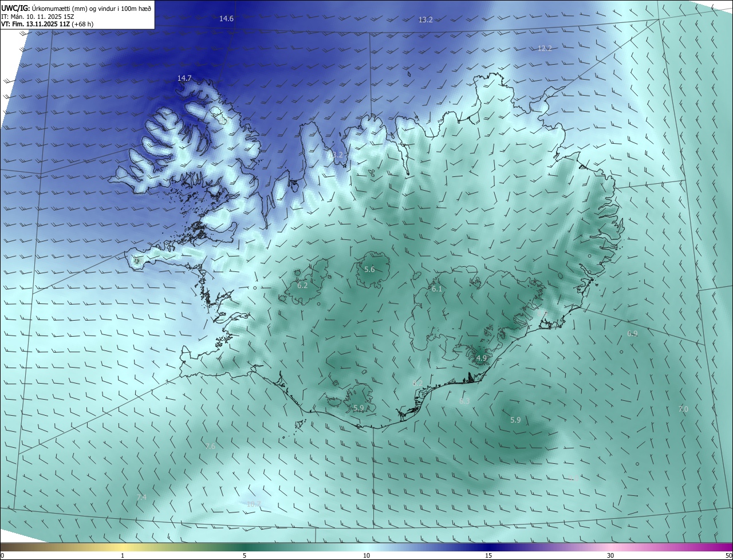Image resolution: width=733 pixels, height=560 pixels.
Task: Click the 7.0 value label
Action: click(683, 409)
